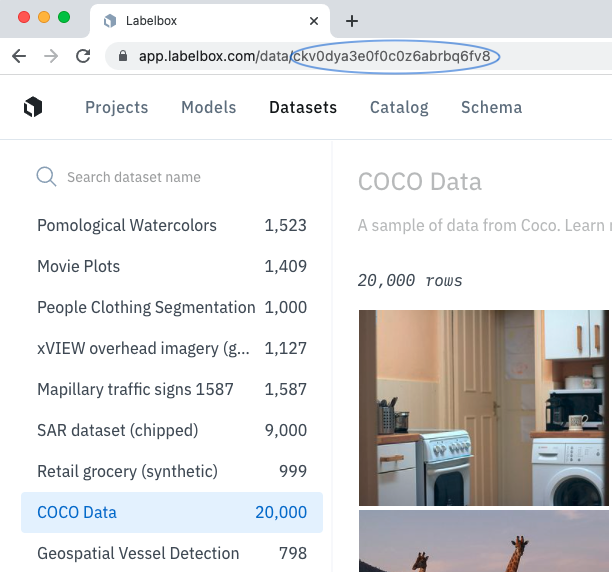The image size is (612, 572).
Task: Reload the page with refresh icon
Action: coord(83,56)
